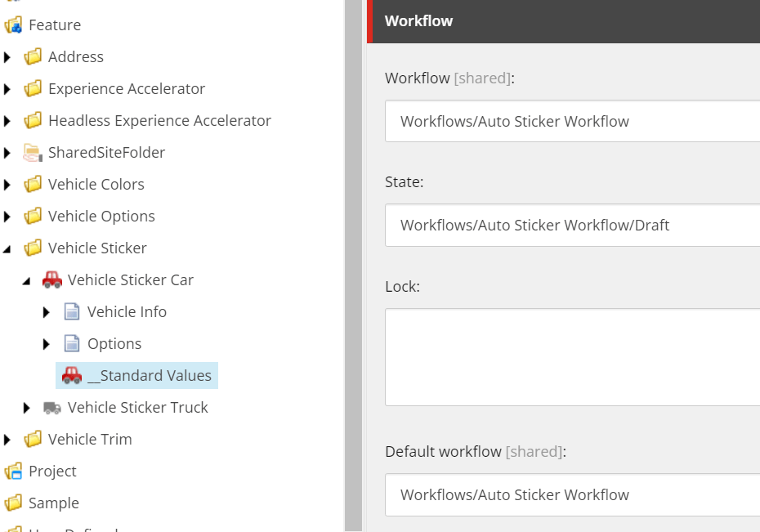760x532 pixels.
Task: Select the Vehicle Colors tree item
Action: (x=96, y=185)
